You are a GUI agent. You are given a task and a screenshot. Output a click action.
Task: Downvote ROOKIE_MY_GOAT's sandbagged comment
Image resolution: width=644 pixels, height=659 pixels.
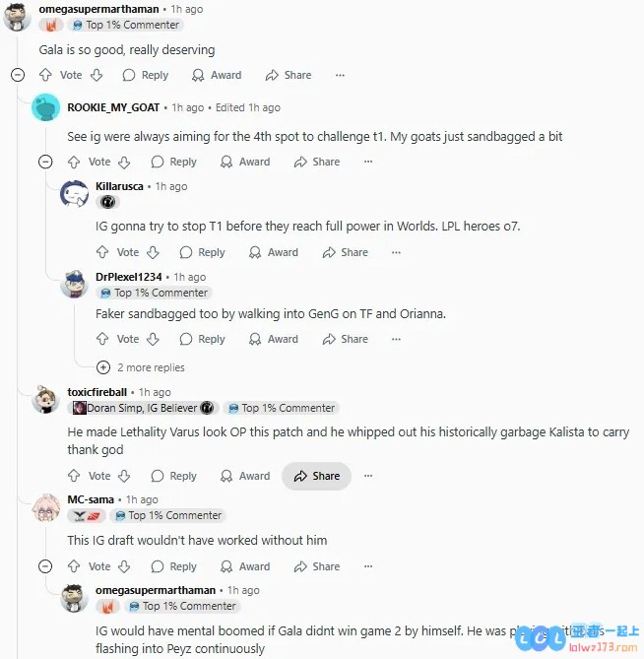point(124,163)
